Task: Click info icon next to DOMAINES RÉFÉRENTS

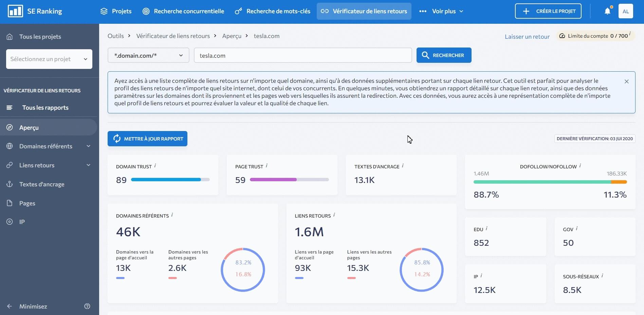Action: [x=172, y=215]
